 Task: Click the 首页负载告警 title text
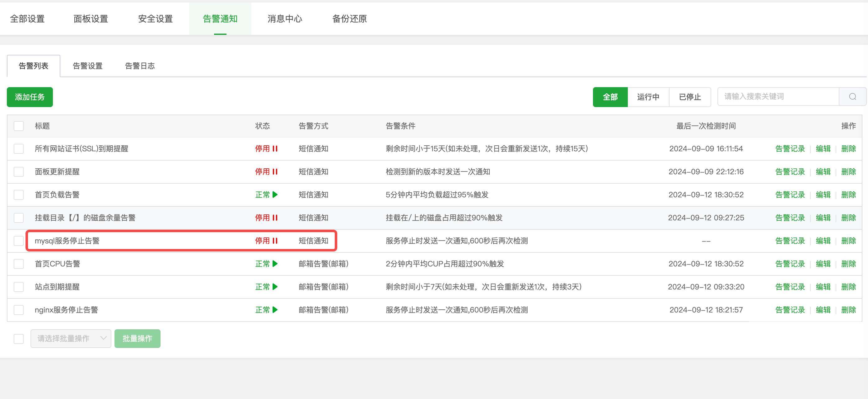tap(57, 195)
